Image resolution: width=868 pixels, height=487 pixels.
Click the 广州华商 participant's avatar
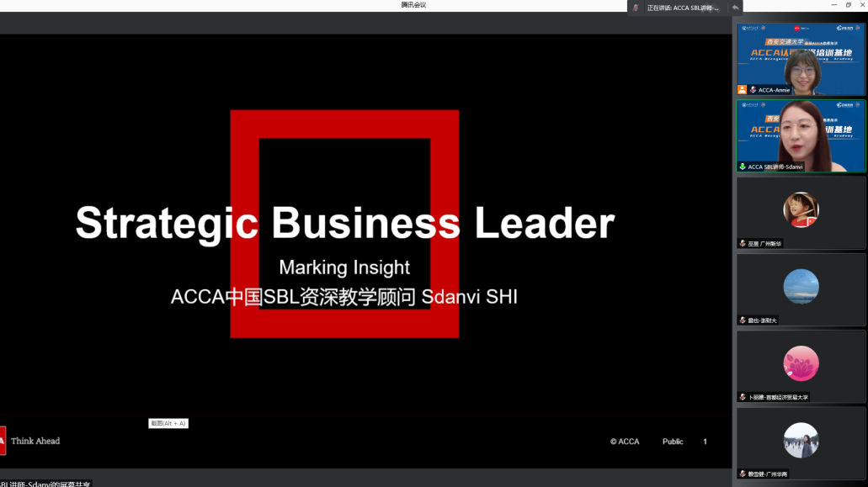click(801, 440)
